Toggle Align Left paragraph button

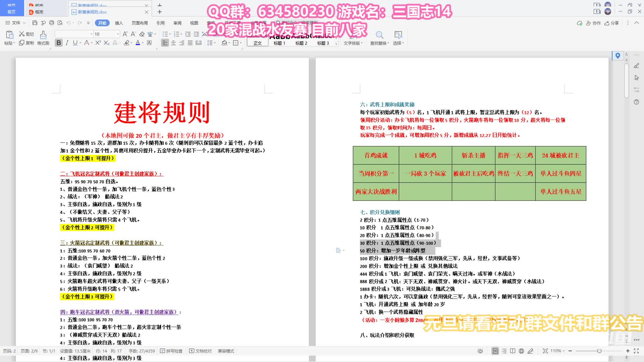click(165, 43)
